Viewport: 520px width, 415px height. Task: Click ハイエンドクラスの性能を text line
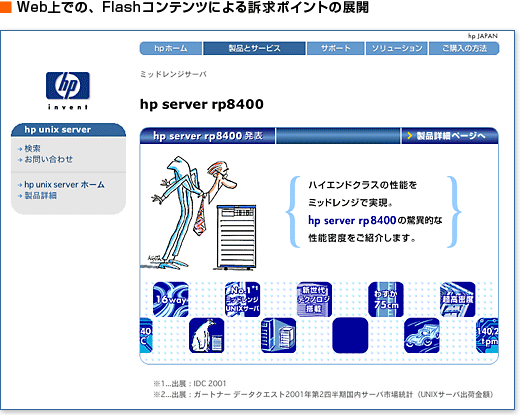coord(362,185)
